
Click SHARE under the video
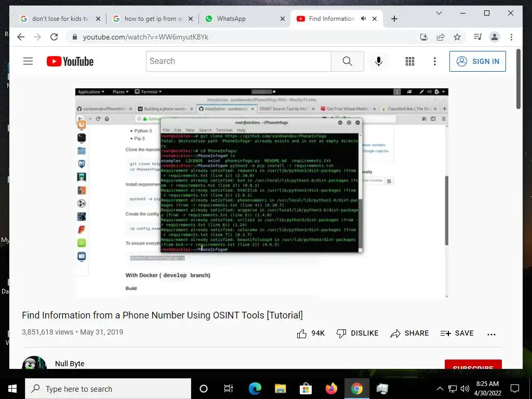[x=409, y=334]
